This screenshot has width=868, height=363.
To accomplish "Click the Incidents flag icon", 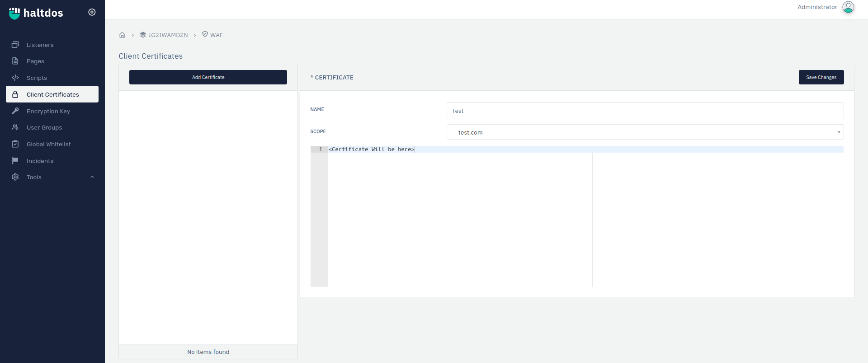I will 15,161.
